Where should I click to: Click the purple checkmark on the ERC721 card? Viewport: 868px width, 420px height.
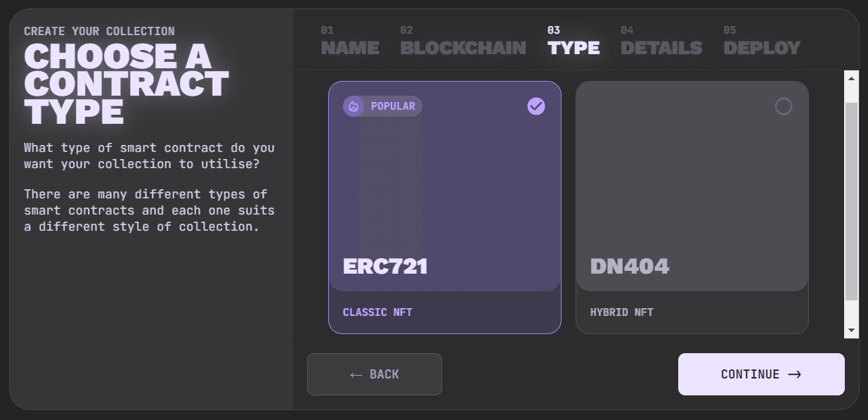[x=536, y=106]
